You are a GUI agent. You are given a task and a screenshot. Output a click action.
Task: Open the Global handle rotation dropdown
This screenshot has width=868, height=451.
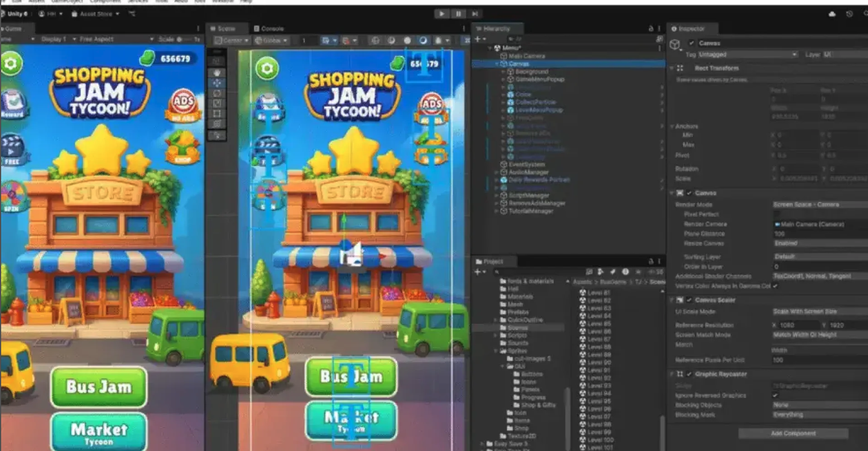click(x=271, y=40)
